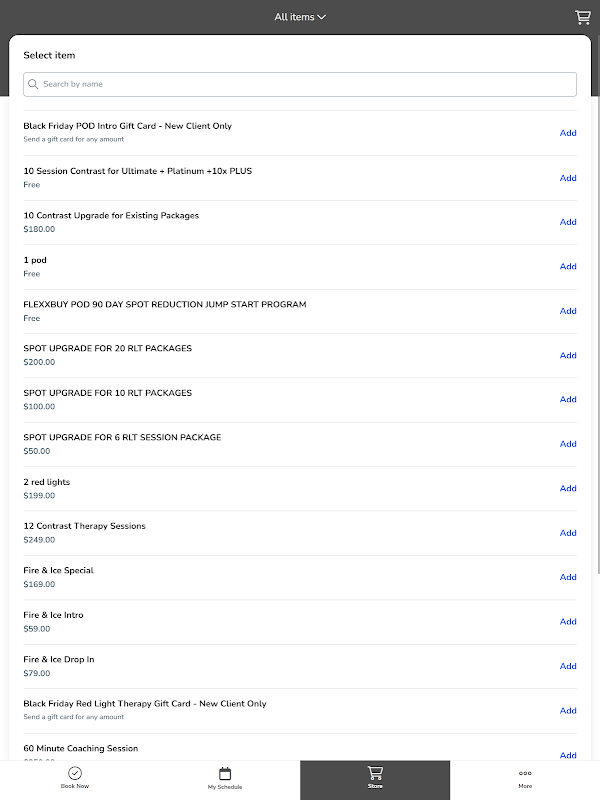600x800 pixels.
Task: Add the 1 pod item
Action: coord(568,266)
